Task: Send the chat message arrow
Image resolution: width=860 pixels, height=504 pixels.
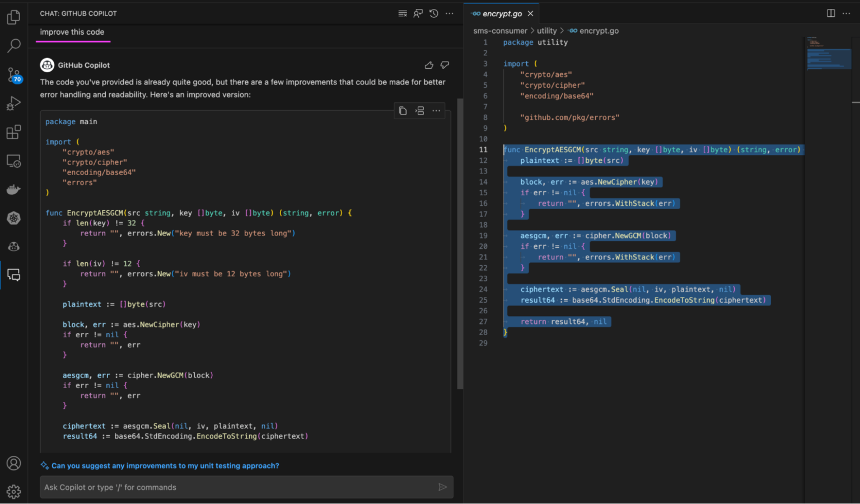Action: 442,487
